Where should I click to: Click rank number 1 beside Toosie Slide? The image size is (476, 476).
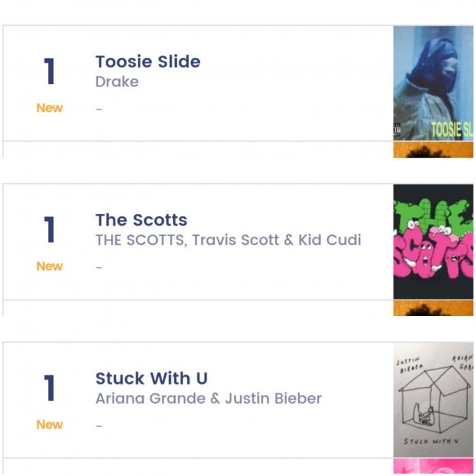pos(49,71)
